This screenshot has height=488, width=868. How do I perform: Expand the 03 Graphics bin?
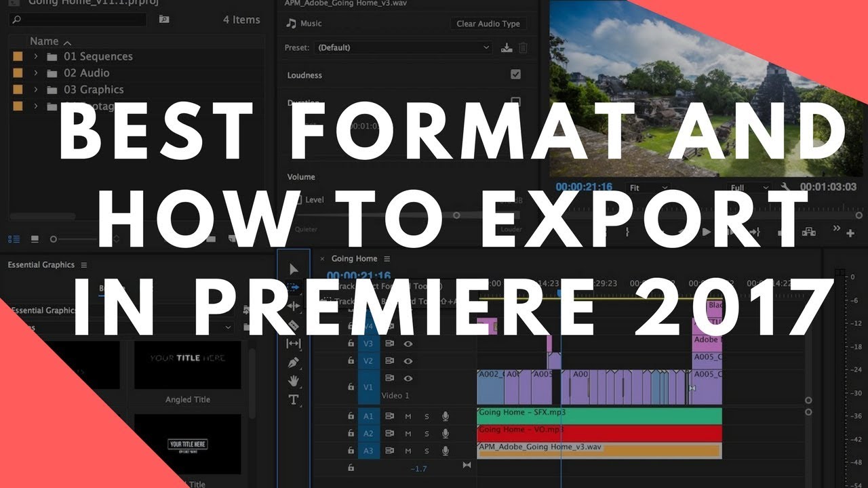(x=35, y=89)
